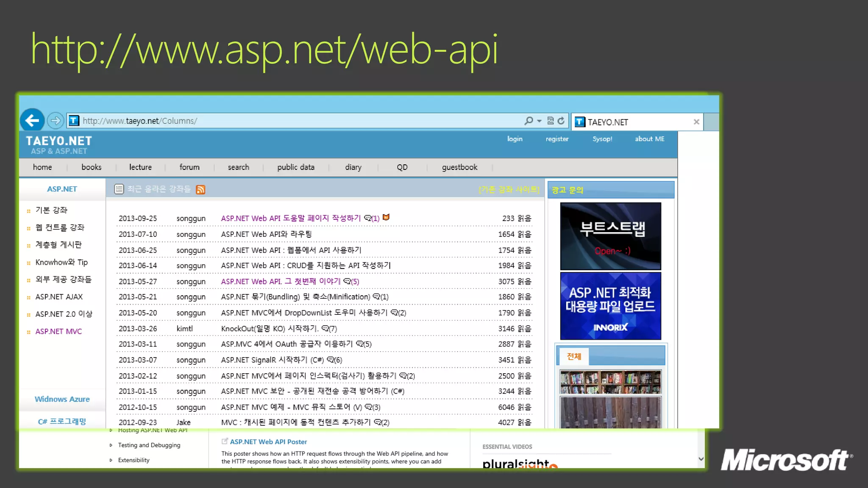The height and width of the screenshot is (488, 868).
Task: Select the 전체 tab in right panel
Action: [574, 356]
